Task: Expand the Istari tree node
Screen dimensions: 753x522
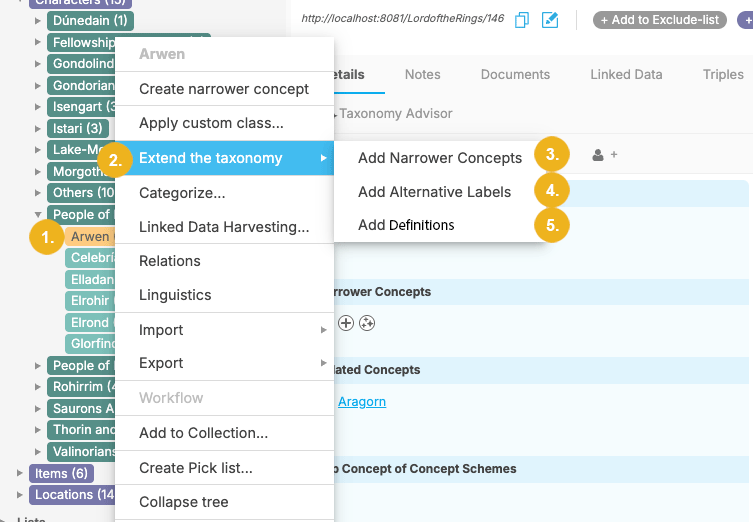Action: [x=37, y=129]
